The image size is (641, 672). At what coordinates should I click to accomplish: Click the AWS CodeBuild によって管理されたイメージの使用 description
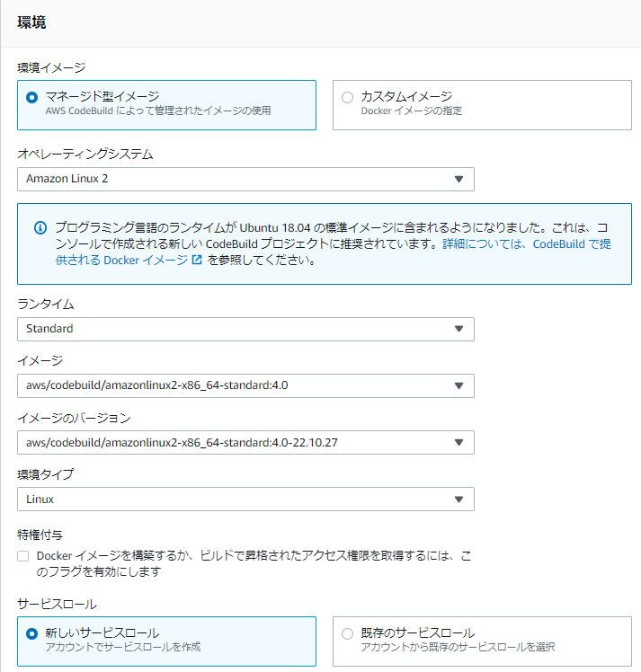tap(158, 111)
